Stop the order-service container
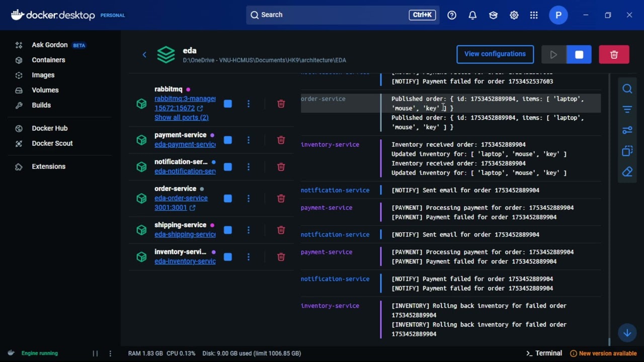This screenshot has width=644, height=362. pyautogui.click(x=228, y=198)
